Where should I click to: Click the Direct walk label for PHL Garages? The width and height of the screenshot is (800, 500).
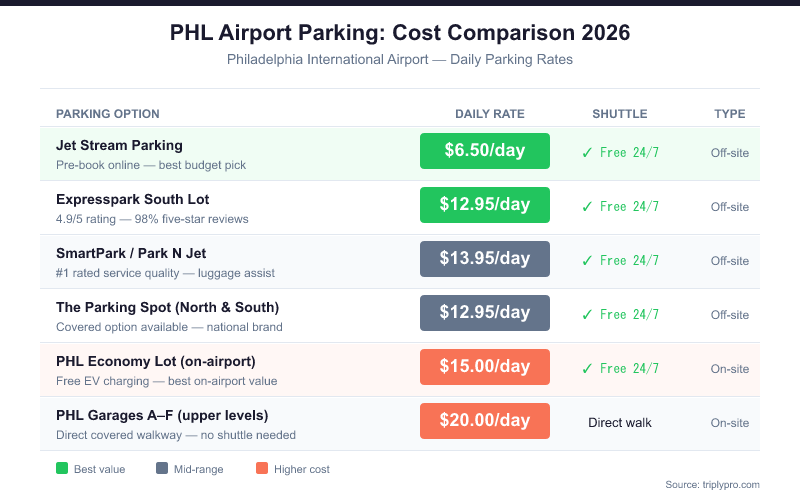click(620, 423)
